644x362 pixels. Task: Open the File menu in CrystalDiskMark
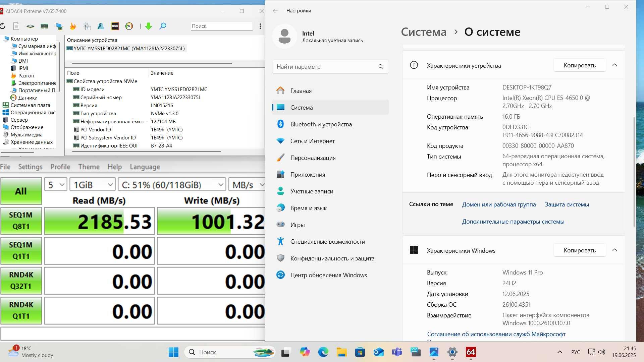click(5, 167)
